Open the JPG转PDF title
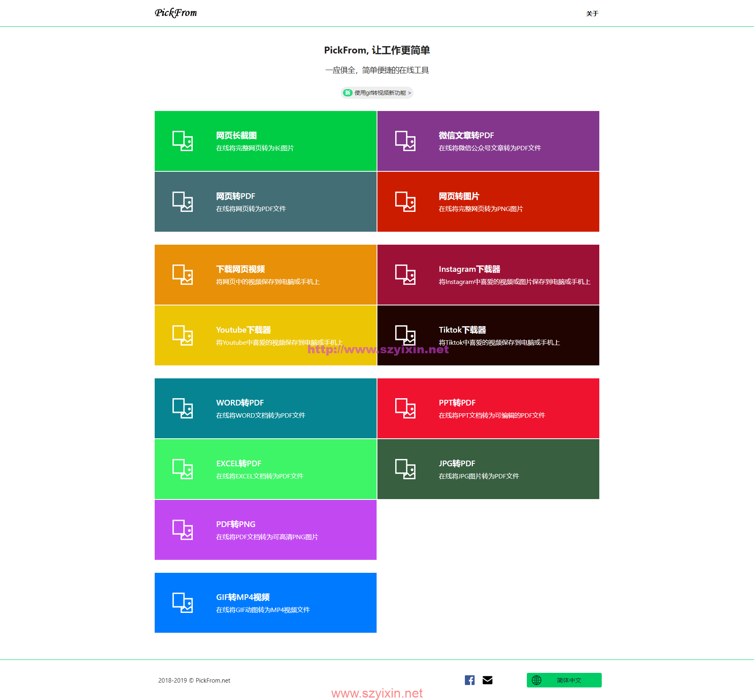Screen dimensions: 754x700 pos(457,463)
